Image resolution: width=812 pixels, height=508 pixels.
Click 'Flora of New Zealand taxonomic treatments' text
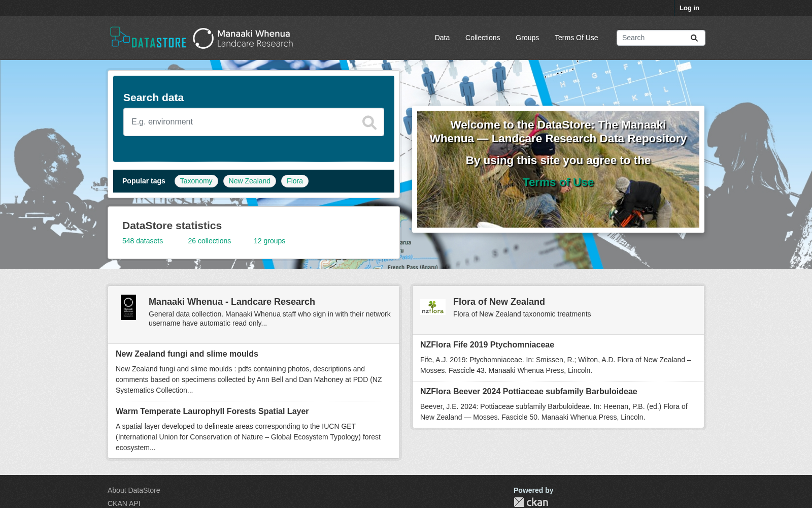pyautogui.click(x=522, y=314)
